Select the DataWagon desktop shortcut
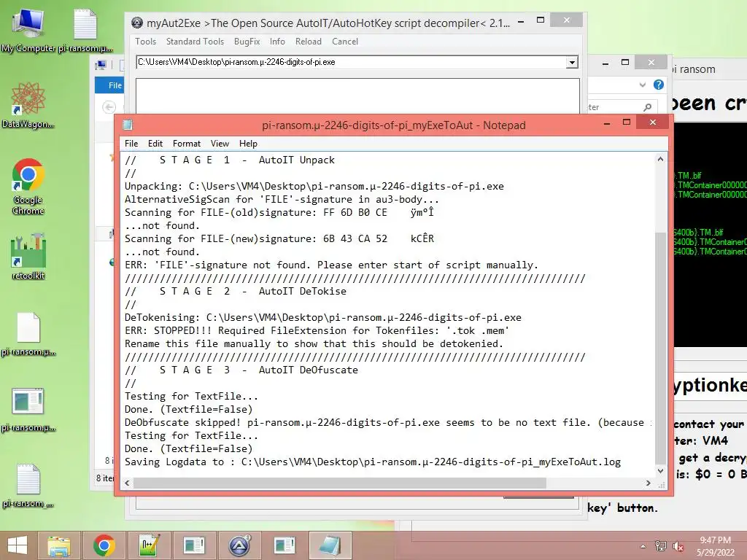The width and height of the screenshot is (747, 560). pyautogui.click(x=28, y=105)
